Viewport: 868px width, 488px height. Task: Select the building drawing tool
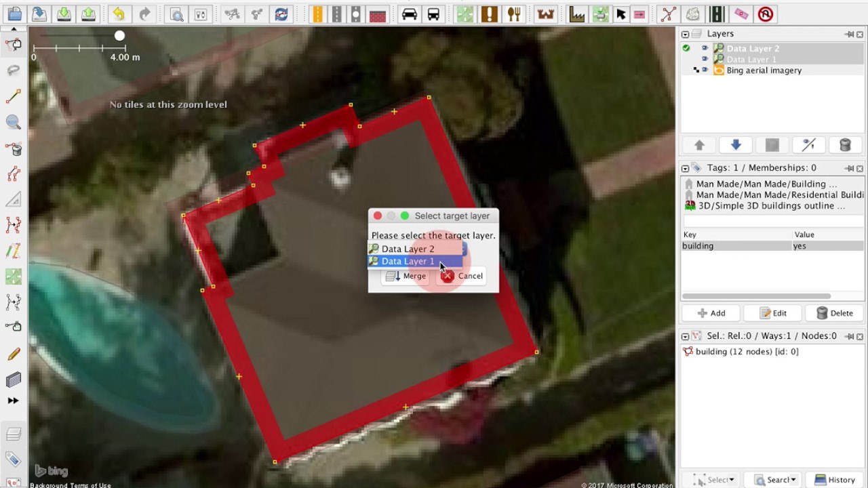click(x=13, y=380)
